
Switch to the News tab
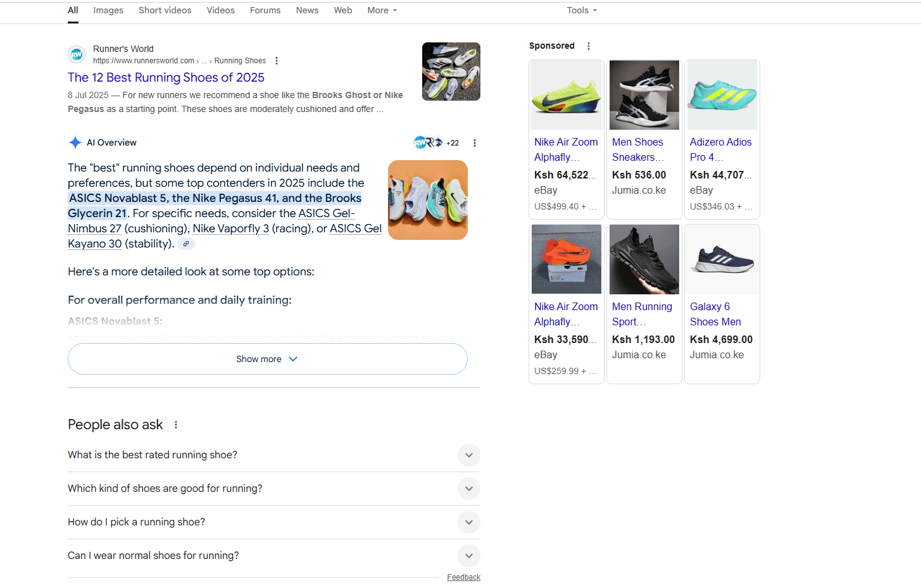pos(307,10)
